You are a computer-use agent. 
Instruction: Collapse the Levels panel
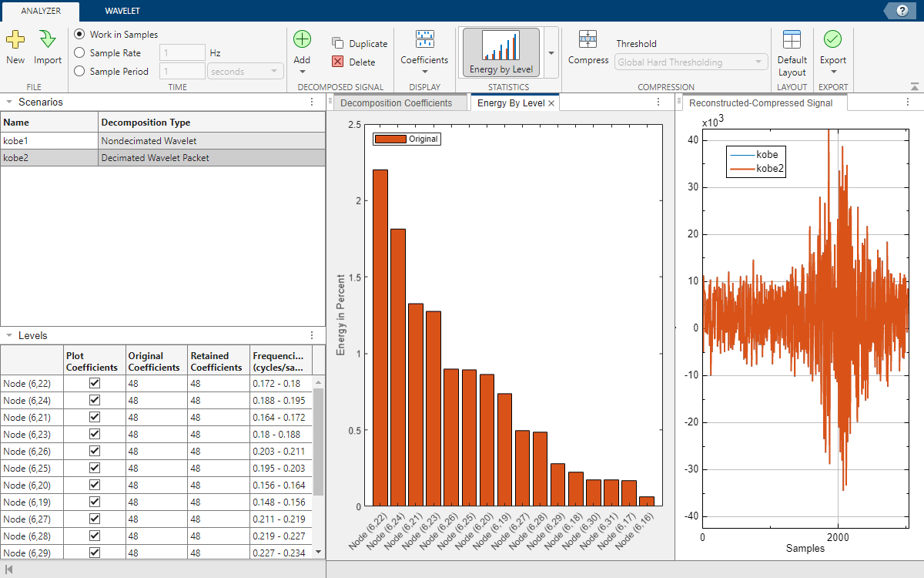point(8,335)
